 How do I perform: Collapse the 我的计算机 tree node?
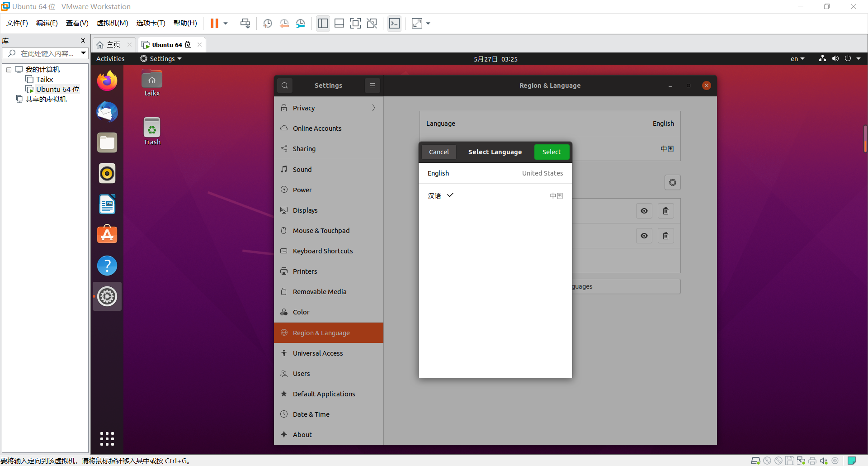9,70
